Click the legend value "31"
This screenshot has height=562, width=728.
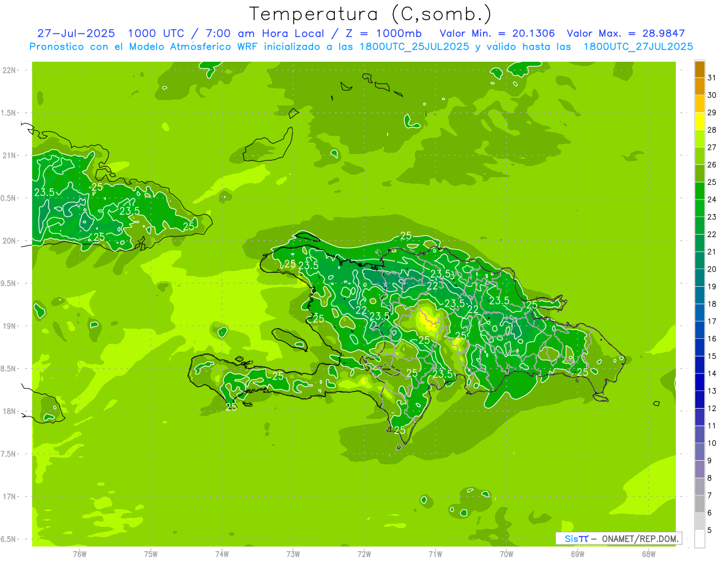(x=712, y=77)
